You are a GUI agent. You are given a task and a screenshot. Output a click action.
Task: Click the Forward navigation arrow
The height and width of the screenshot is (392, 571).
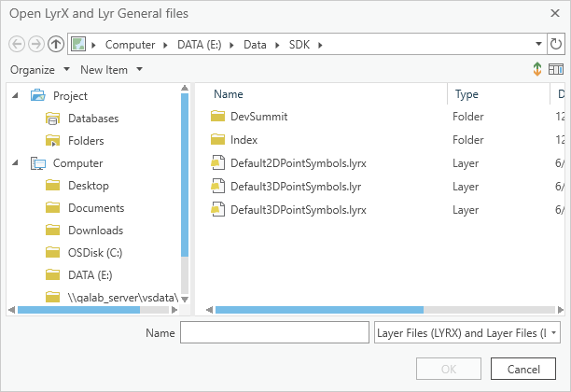point(36,45)
